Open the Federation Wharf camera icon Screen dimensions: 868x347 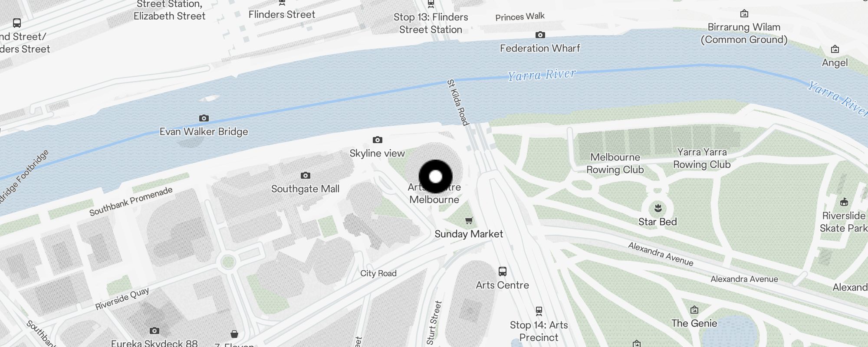pyautogui.click(x=540, y=35)
